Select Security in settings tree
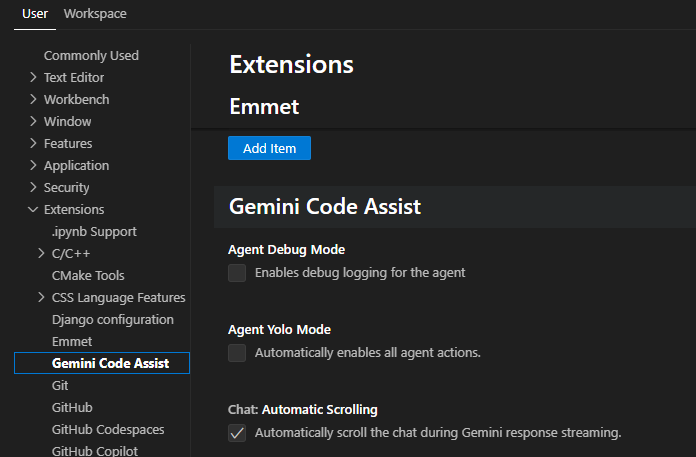696x457 pixels. point(67,188)
